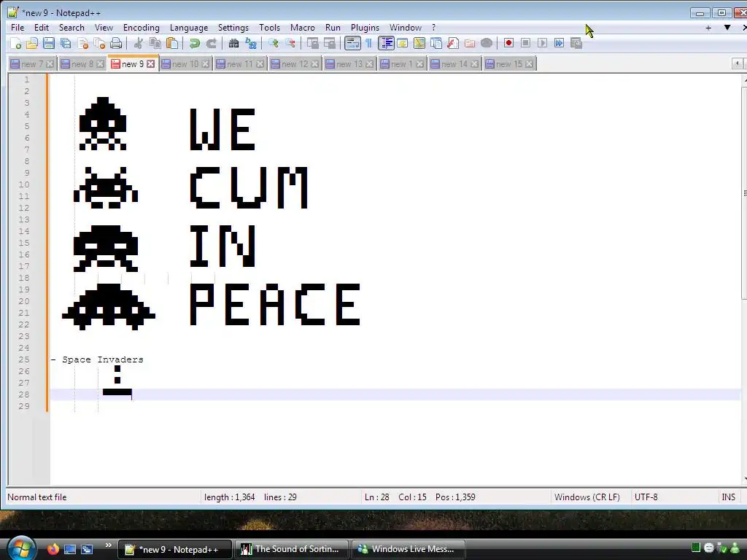Zoom in with the magnifier plus icon
747x560 pixels.
[273, 43]
